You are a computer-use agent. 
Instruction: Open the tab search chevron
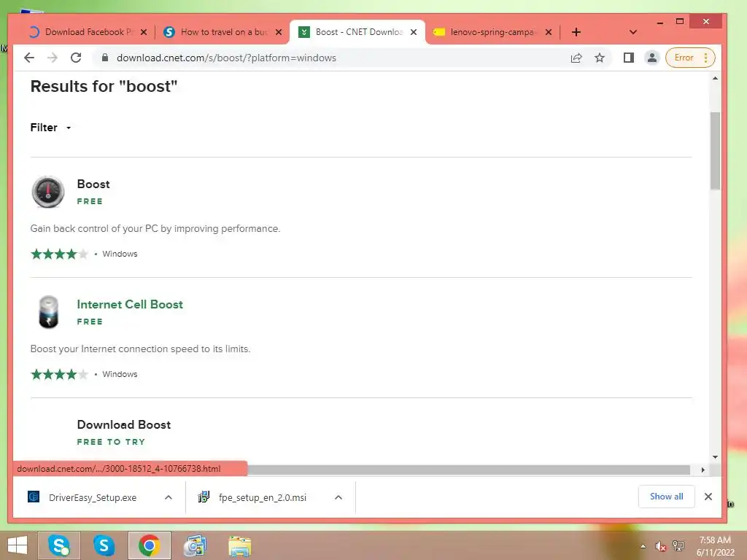633,32
